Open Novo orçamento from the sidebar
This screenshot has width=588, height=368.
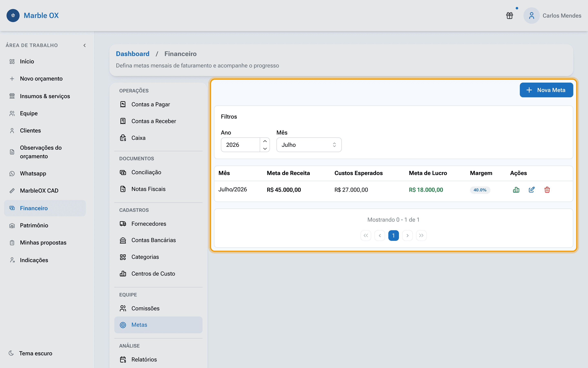pyautogui.click(x=45, y=79)
